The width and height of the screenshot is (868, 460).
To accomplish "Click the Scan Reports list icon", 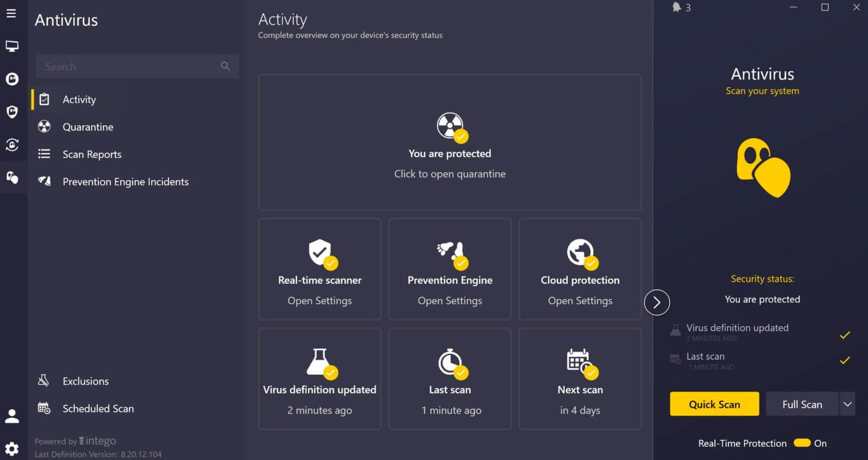I will [44, 154].
